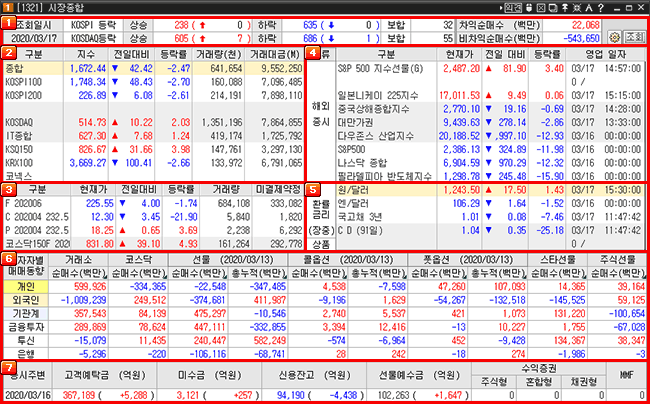
Task: Select the 국고채 3년 row
Action: pyautogui.click(x=490, y=217)
